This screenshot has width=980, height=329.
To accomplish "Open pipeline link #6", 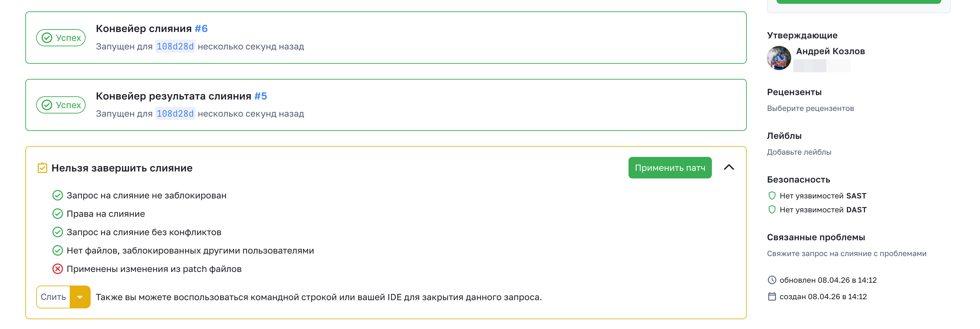I will pyautogui.click(x=201, y=29).
